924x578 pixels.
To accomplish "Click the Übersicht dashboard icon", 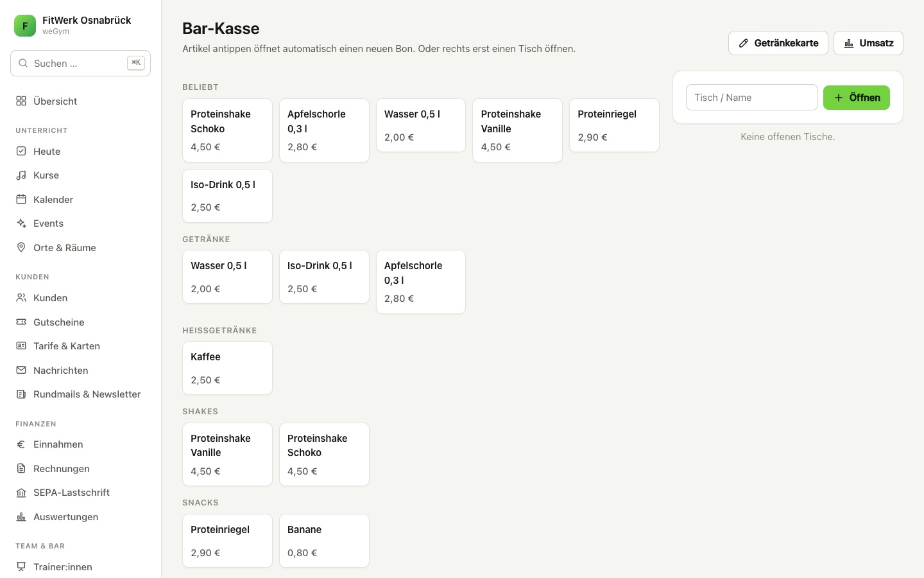I will tap(21, 101).
